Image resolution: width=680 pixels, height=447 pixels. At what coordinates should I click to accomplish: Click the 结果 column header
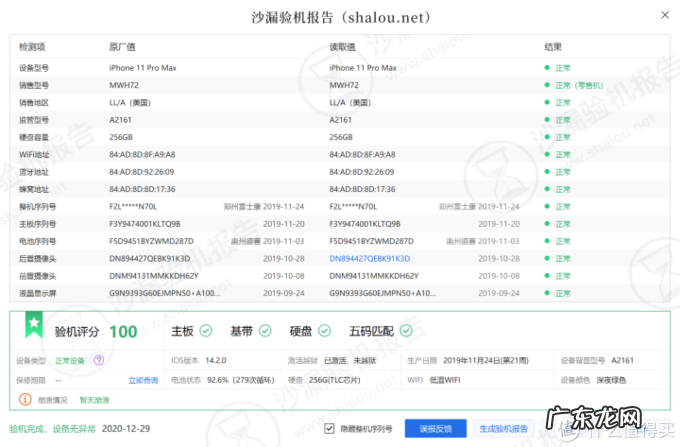[553, 47]
